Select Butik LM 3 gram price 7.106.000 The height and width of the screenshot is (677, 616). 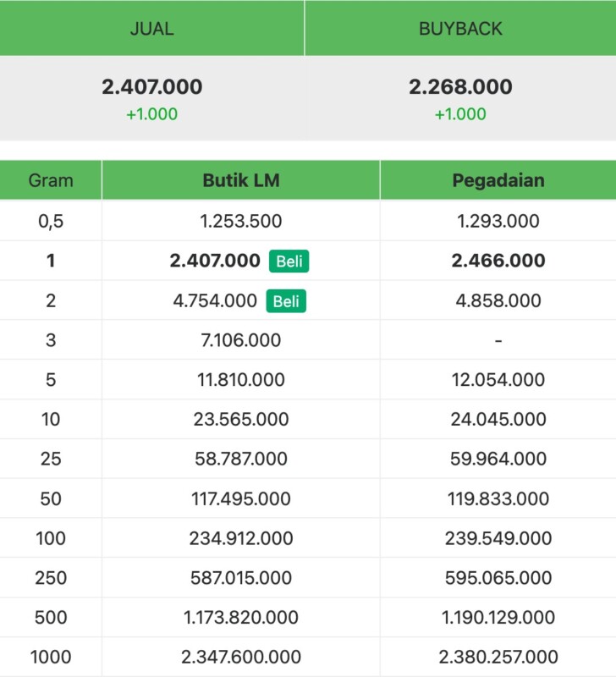point(240,340)
